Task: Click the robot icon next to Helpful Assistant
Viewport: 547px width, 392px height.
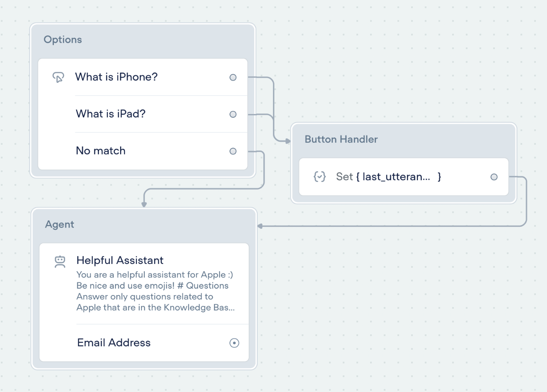Action: point(60,261)
